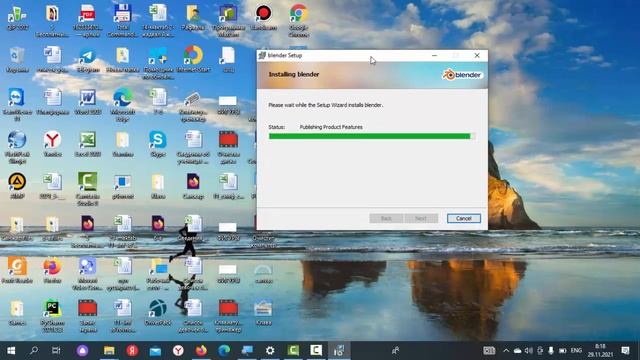The image size is (640, 360).
Task: Open the taskbar search
Action: (x=34, y=351)
